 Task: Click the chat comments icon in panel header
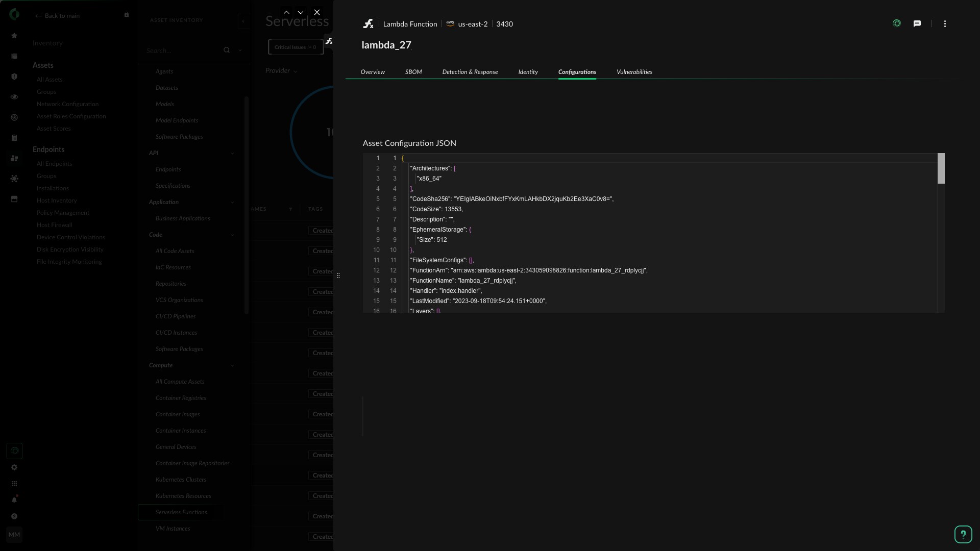click(917, 23)
